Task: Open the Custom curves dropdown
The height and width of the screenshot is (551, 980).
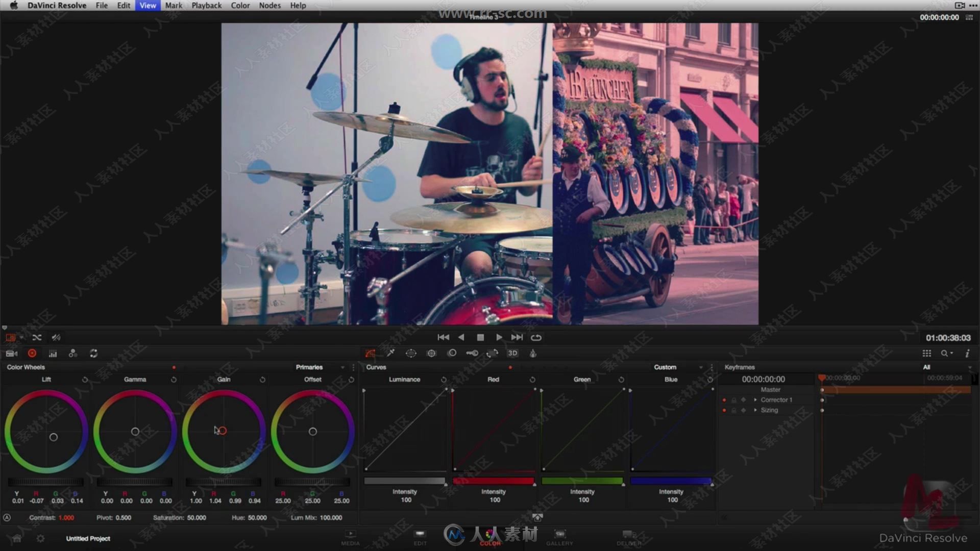Action: 678,367
